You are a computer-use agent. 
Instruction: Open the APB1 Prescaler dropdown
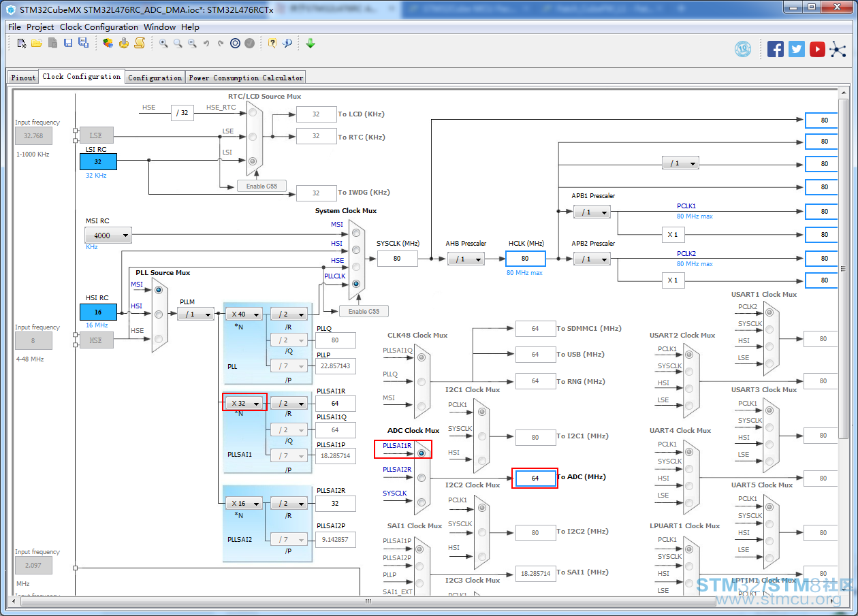point(592,212)
